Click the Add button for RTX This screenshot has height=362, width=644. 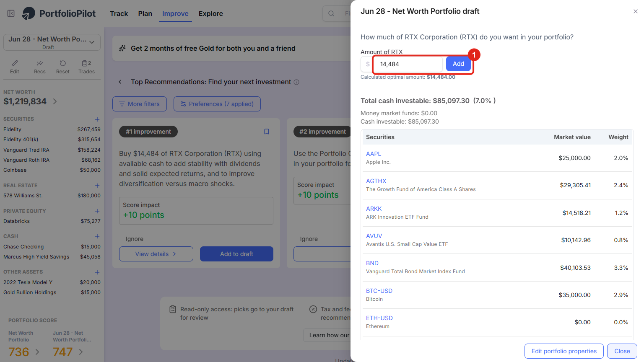[x=458, y=64]
